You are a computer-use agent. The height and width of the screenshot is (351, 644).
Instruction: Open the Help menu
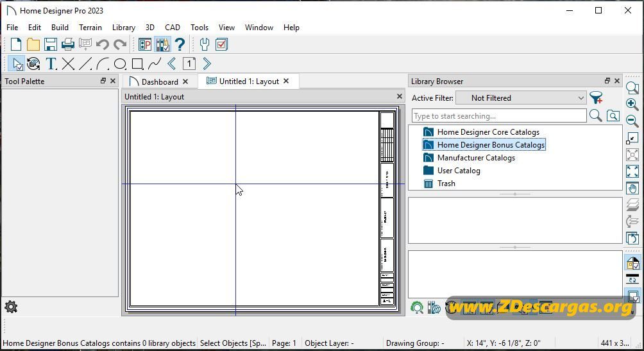click(x=291, y=27)
